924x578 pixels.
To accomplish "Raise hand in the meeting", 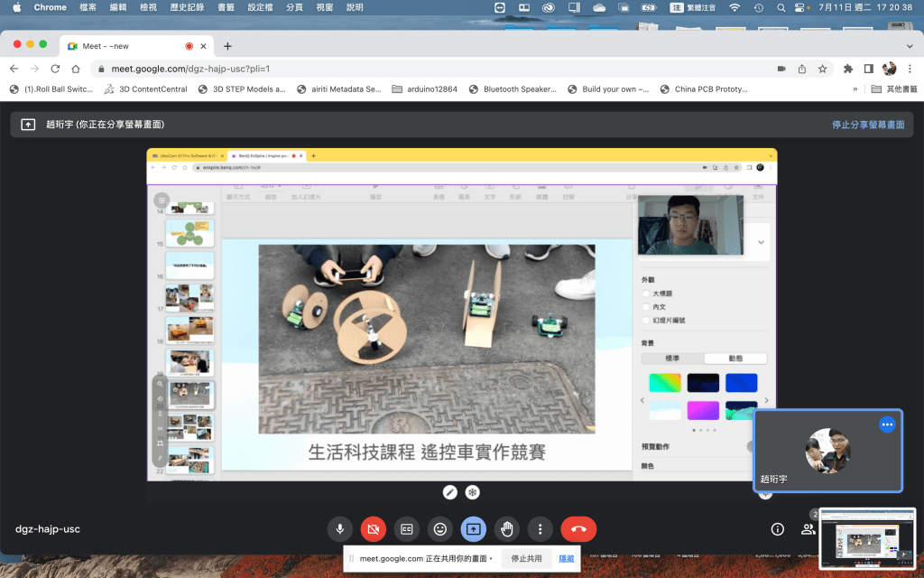I will click(507, 529).
